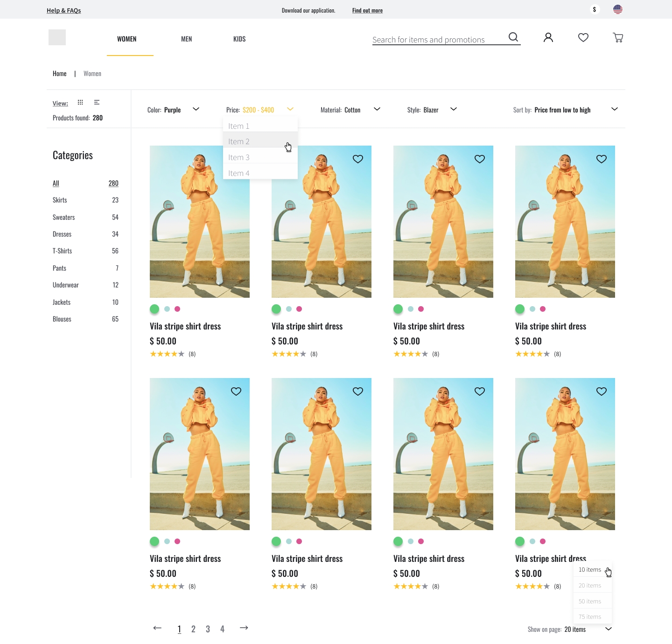Favorite the second product in bottom row
This screenshot has height=644, width=672.
358,392
